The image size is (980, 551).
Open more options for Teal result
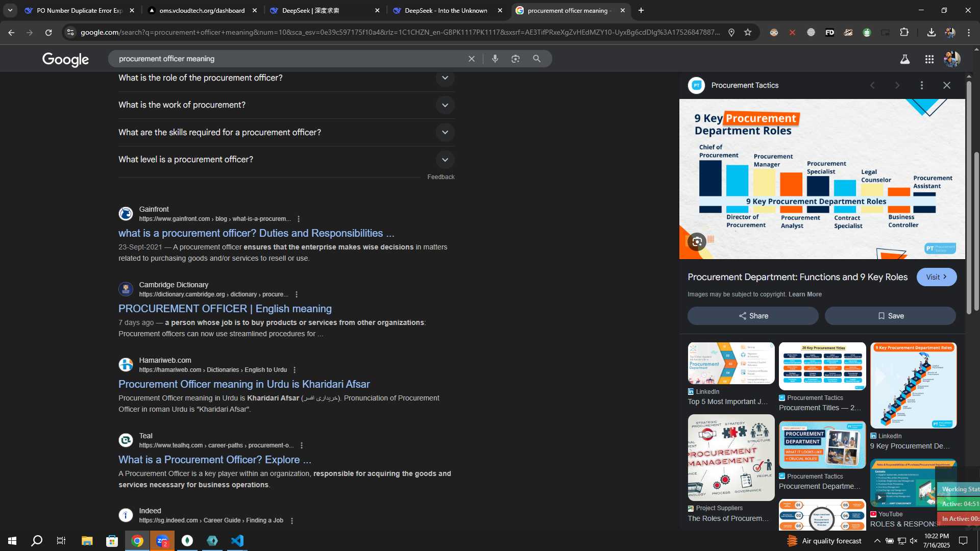tap(302, 445)
